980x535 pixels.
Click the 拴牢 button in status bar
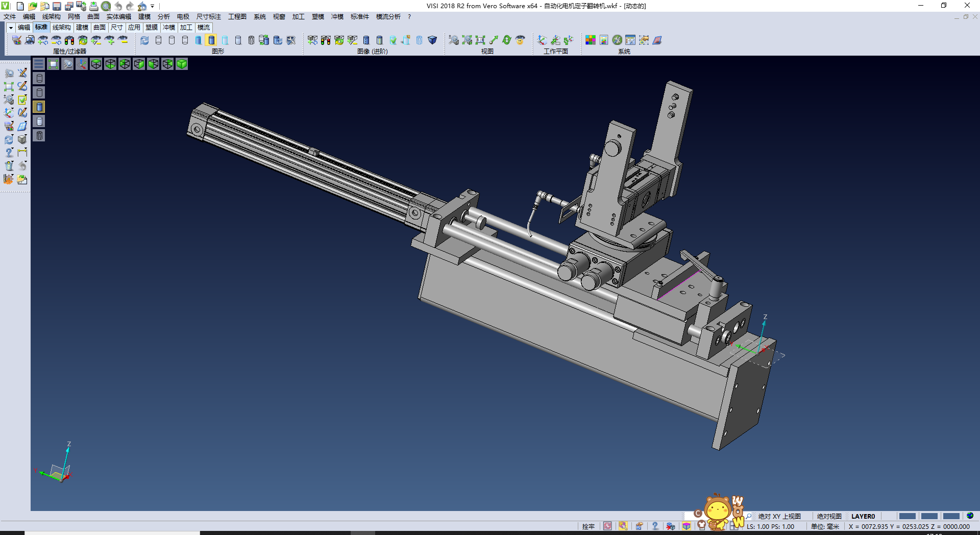588,526
